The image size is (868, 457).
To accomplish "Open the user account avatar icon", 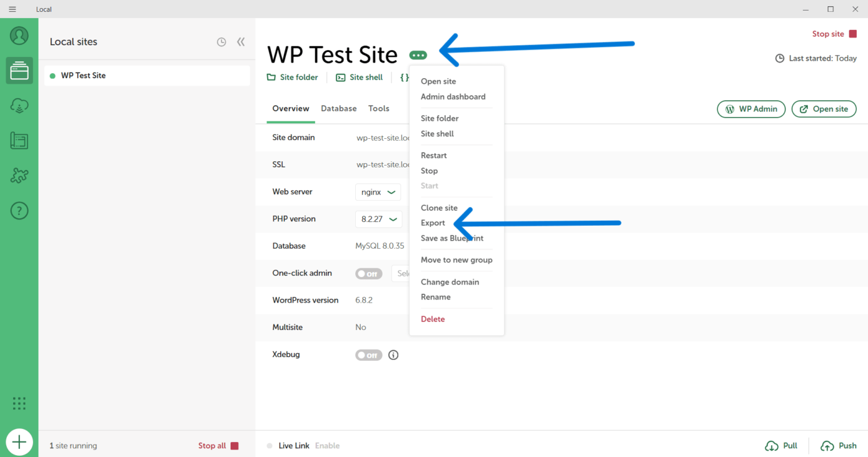I will 19,35.
